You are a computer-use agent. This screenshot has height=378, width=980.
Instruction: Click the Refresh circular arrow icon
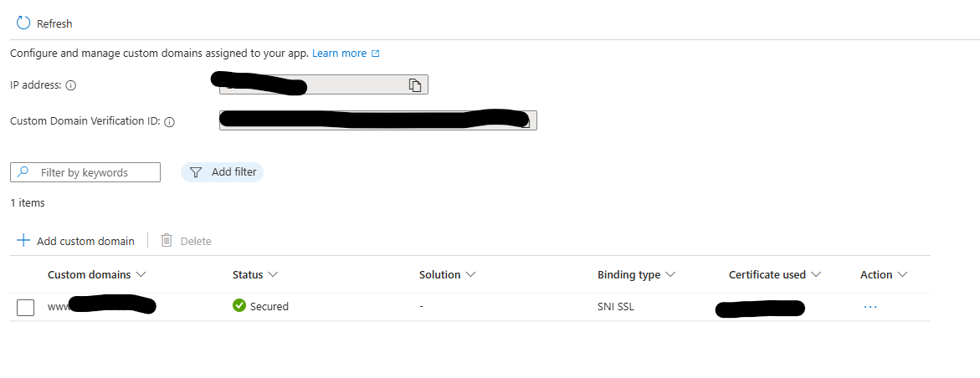(x=23, y=23)
